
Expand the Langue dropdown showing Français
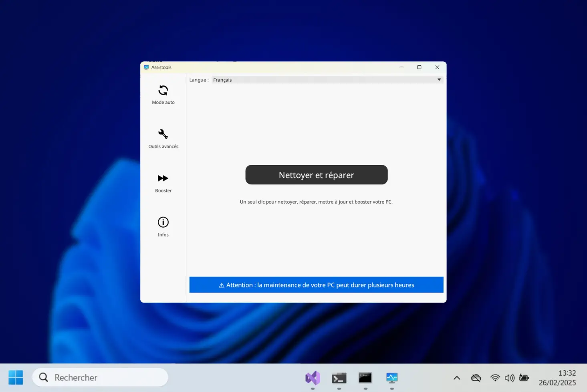tap(327, 80)
